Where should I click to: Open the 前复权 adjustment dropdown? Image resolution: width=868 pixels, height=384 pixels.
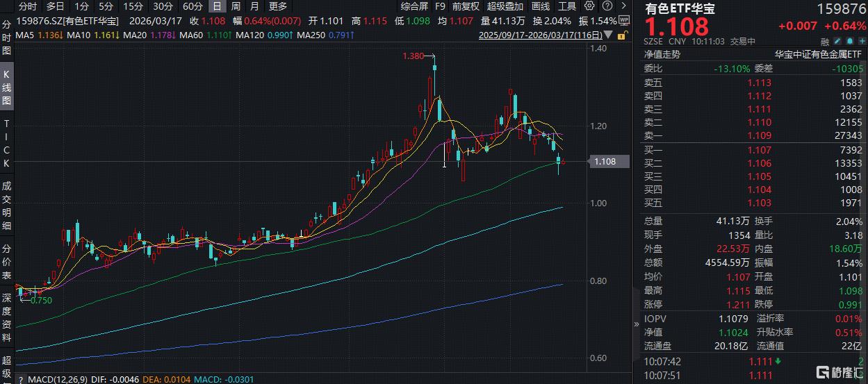click(x=466, y=6)
